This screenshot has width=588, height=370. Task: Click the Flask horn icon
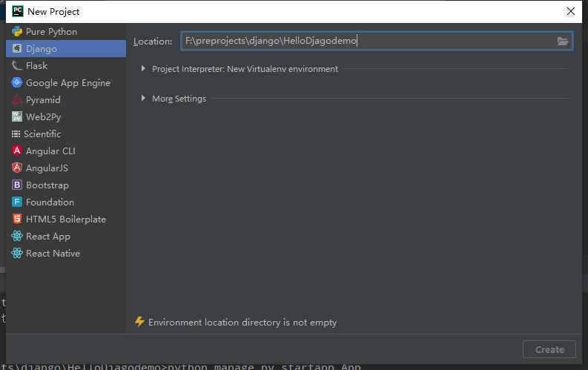[x=17, y=65]
